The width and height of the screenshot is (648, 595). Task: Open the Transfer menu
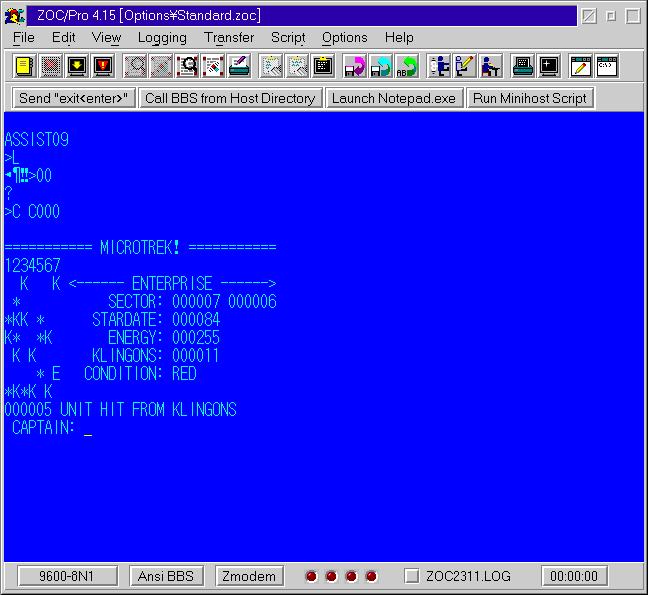click(x=229, y=38)
